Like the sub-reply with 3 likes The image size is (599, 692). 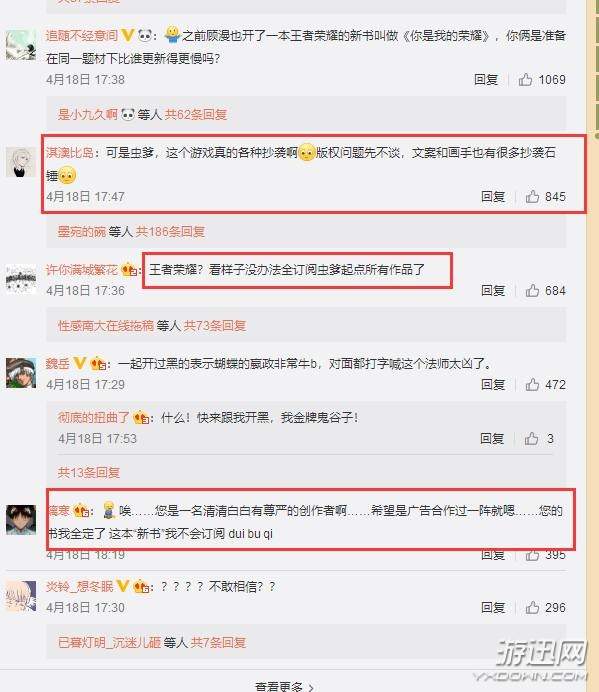[531, 438]
